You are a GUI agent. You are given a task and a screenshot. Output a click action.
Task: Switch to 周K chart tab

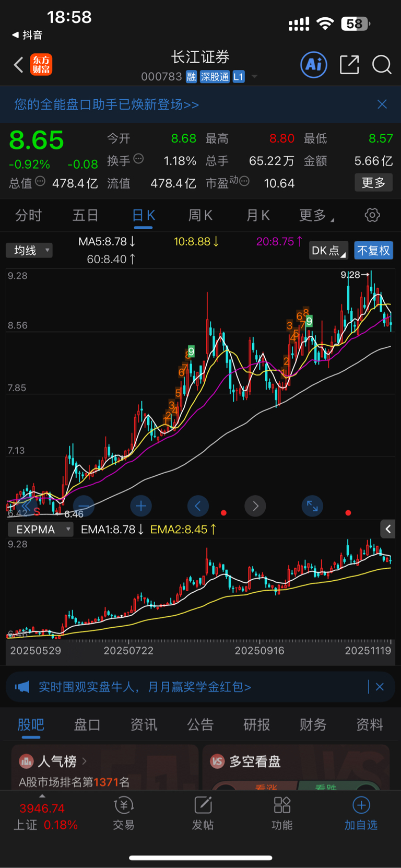coord(200,215)
